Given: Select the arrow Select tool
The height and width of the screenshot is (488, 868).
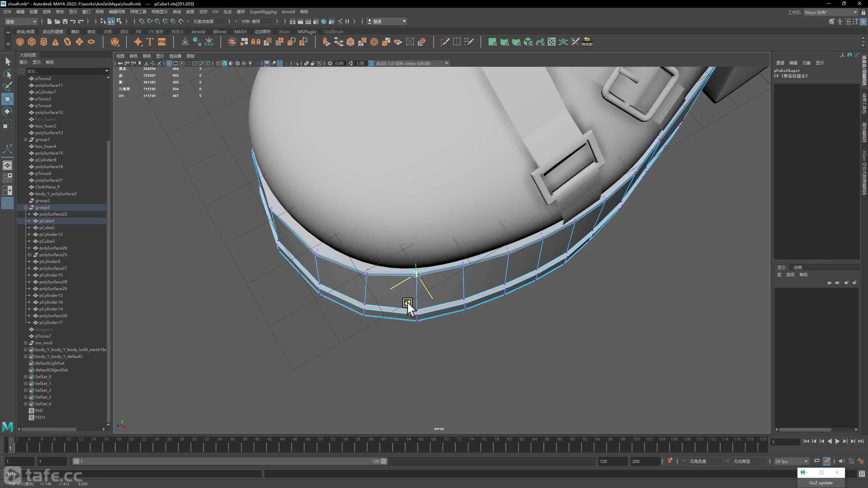Looking at the screenshot, I should [7, 61].
